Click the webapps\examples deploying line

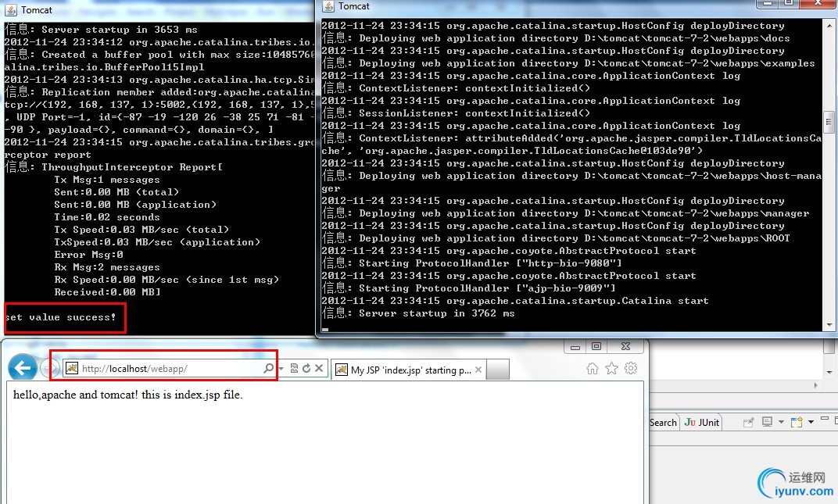tap(568, 63)
